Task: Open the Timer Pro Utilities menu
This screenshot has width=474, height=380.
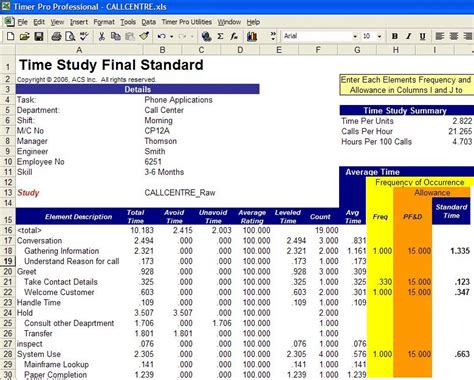Action: click(x=187, y=22)
